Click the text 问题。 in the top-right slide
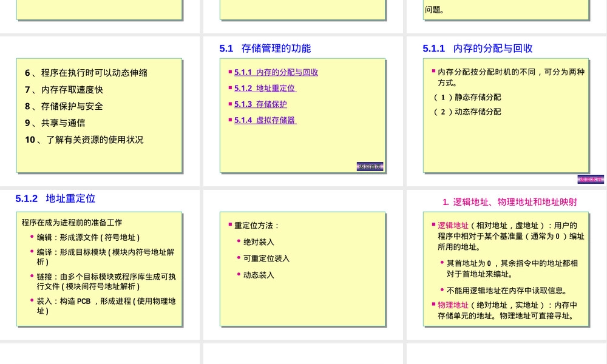The width and height of the screenshot is (607, 364). pyautogui.click(x=435, y=10)
